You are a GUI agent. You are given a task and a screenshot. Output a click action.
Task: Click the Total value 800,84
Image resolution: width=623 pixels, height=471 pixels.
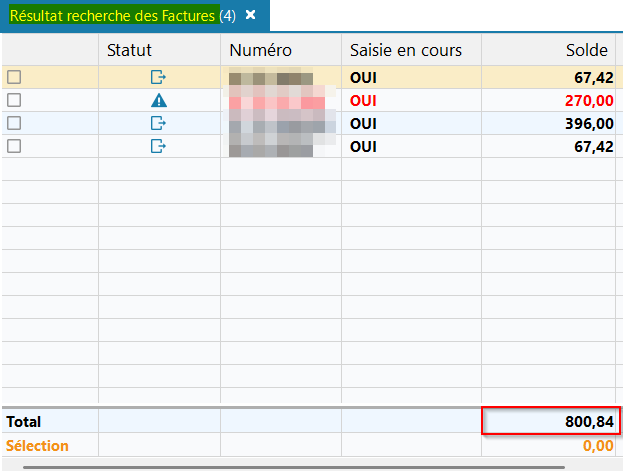point(584,422)
